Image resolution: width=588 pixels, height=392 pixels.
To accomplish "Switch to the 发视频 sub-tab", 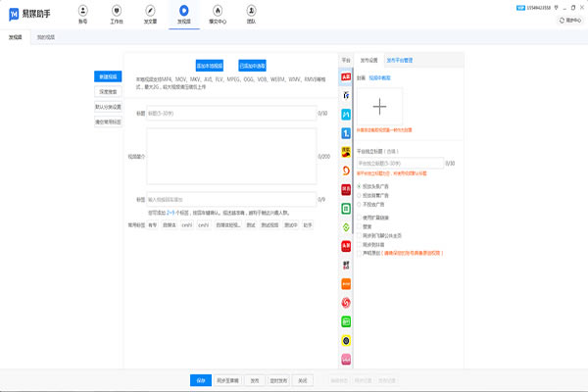I will point(16,37).
